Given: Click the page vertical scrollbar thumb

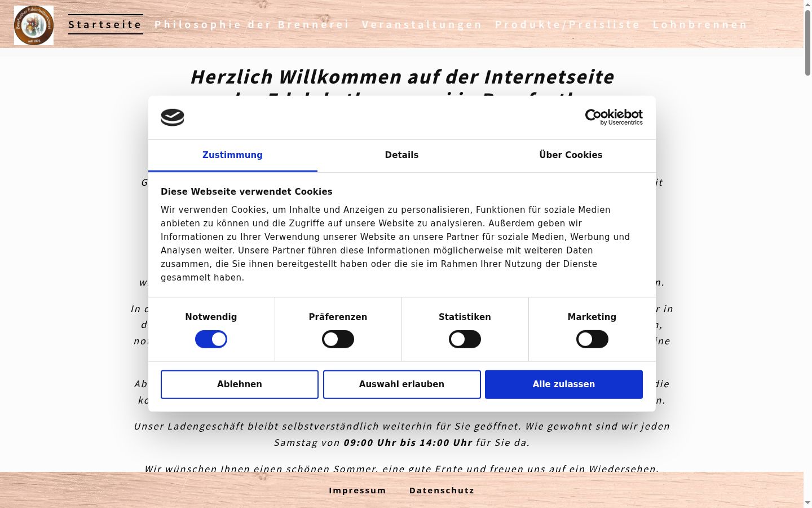Looking at the screenshot, I should pos(807,42).
